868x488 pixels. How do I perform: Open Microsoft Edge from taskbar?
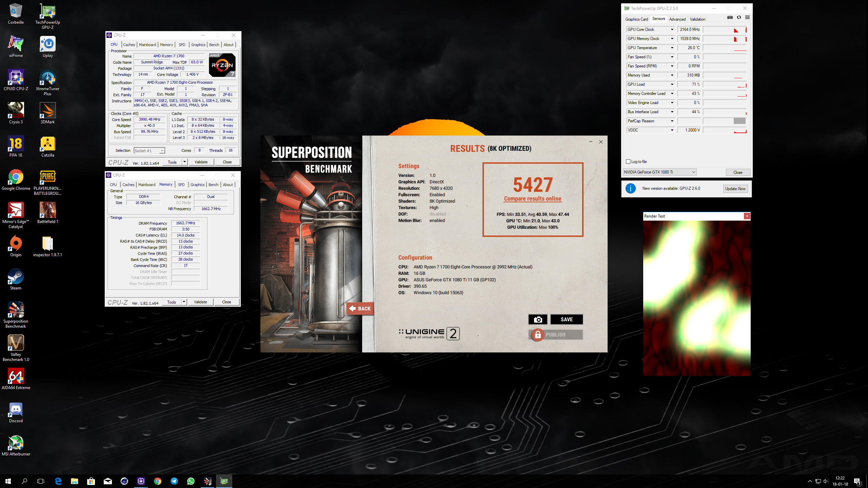pyautogui.click(x=58, y=481)
